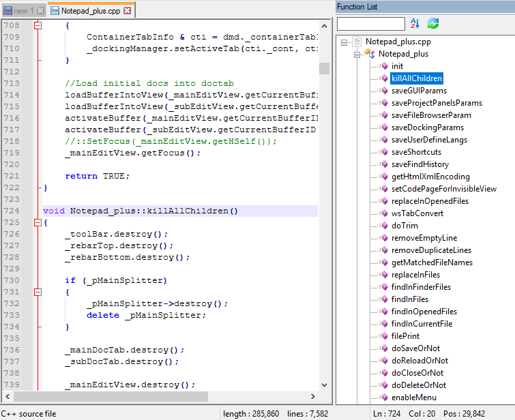
Task: Select wsTabConvert in the list
Action: point(417,213)
